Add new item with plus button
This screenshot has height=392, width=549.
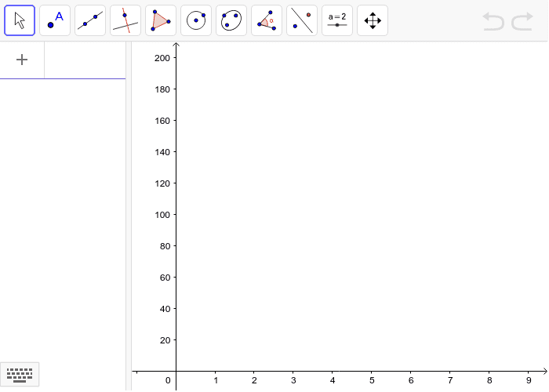[x=22, y=60]
